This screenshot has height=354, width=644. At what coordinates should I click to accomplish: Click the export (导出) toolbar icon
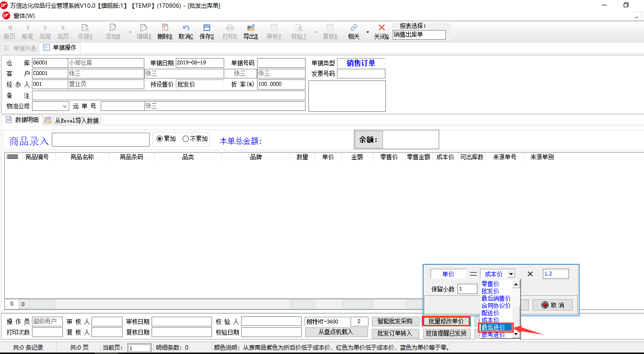[250, 32]
